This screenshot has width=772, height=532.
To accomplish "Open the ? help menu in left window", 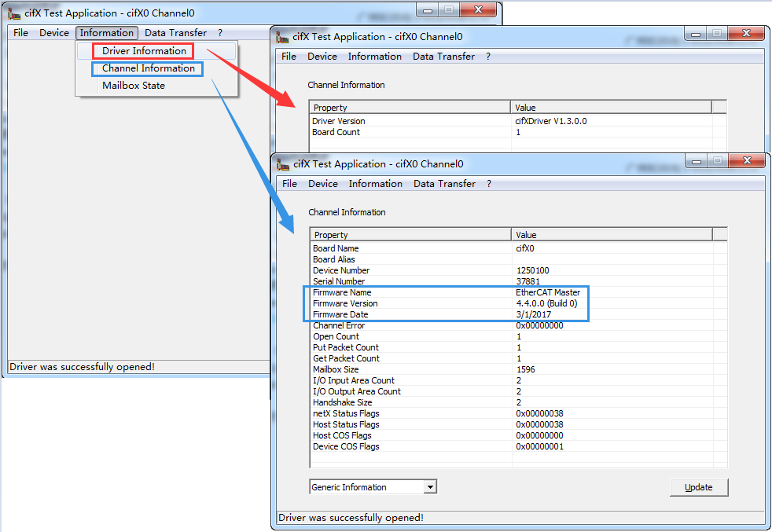I will (x=220, y=33).
